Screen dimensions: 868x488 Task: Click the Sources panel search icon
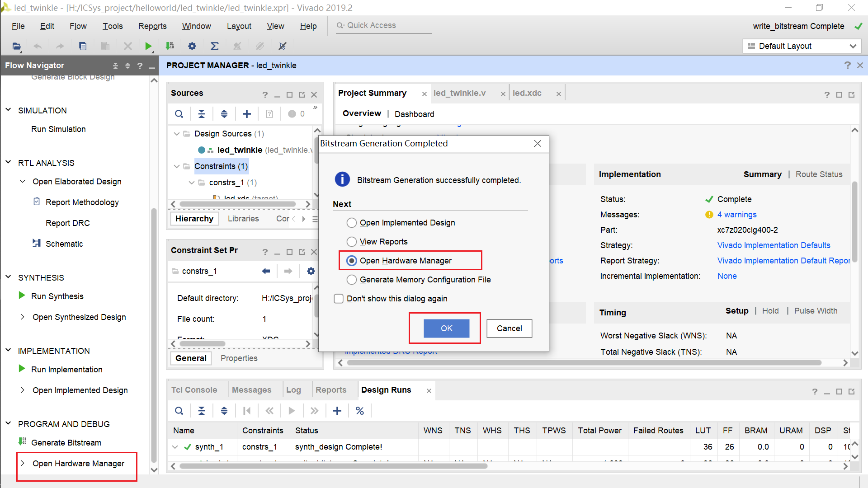click(179, 114)
